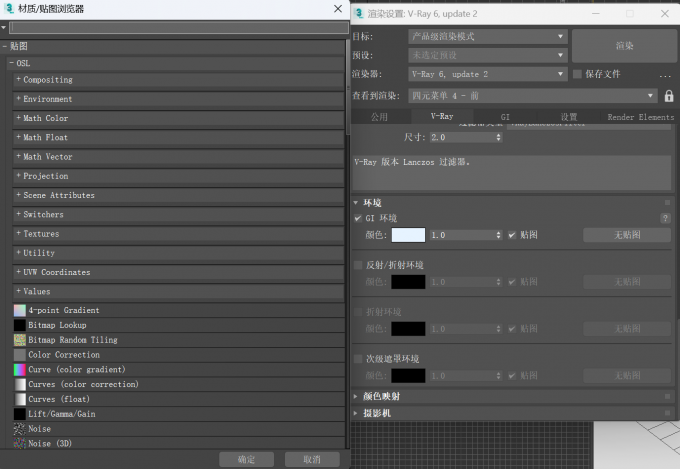Open the GI environment color swatch

pyautogui.click(x=408, y=235)
